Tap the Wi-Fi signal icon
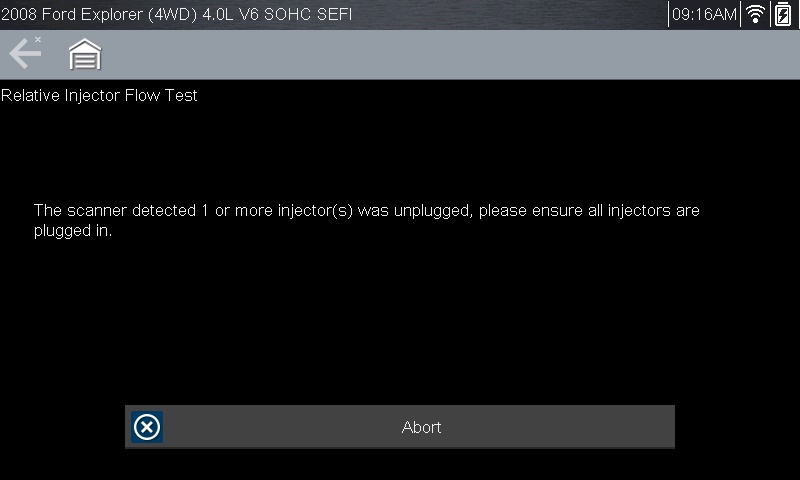Image resolution: width=800 pixels, height=480 pixels. [756, 14]
